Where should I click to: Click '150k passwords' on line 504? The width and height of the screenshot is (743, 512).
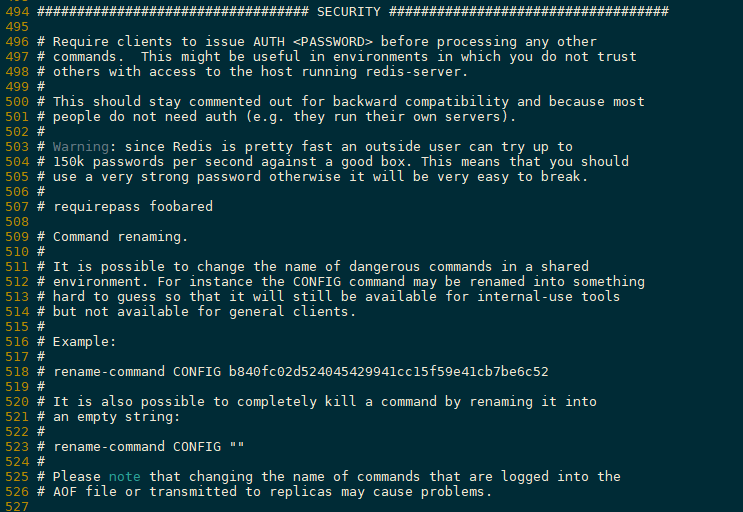pos(108,162)
